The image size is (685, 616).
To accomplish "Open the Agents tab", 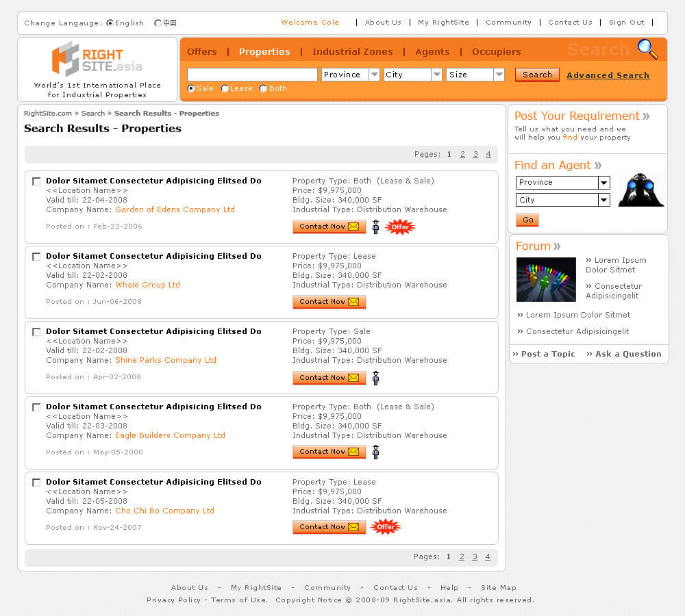I will 432,51.
